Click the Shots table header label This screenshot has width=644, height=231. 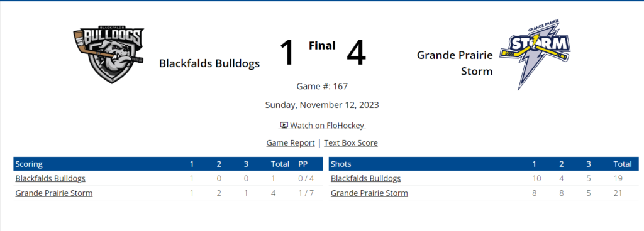[341, 164]
